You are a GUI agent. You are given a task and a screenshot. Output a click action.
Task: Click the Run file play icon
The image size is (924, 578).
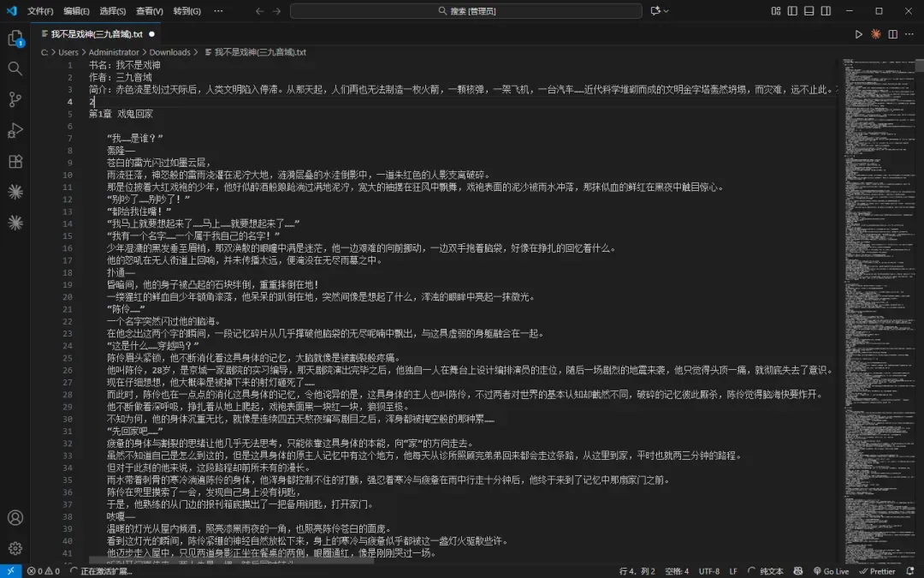(859, 34)
